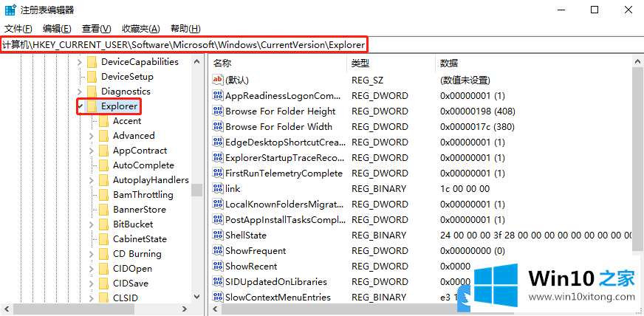Collapse the Explorer key

coord(80,106)
